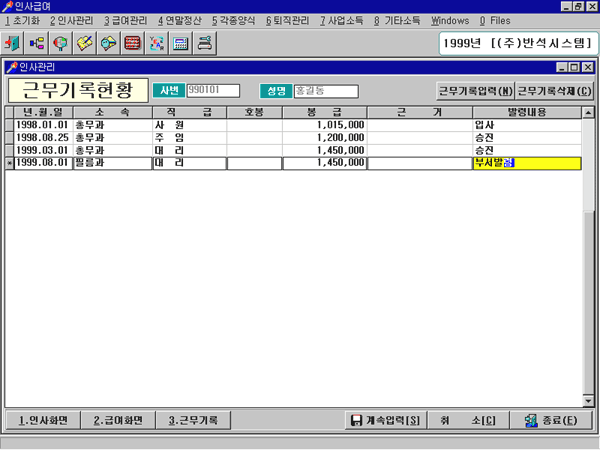Click the yellow pencil note toolbar icon
The width and height of the screenshot is (600, 450).
coord(86,44)
